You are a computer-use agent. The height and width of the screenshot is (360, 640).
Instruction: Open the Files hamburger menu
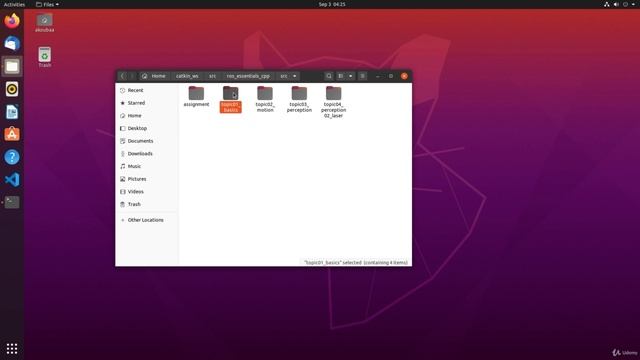pos(362,76)
